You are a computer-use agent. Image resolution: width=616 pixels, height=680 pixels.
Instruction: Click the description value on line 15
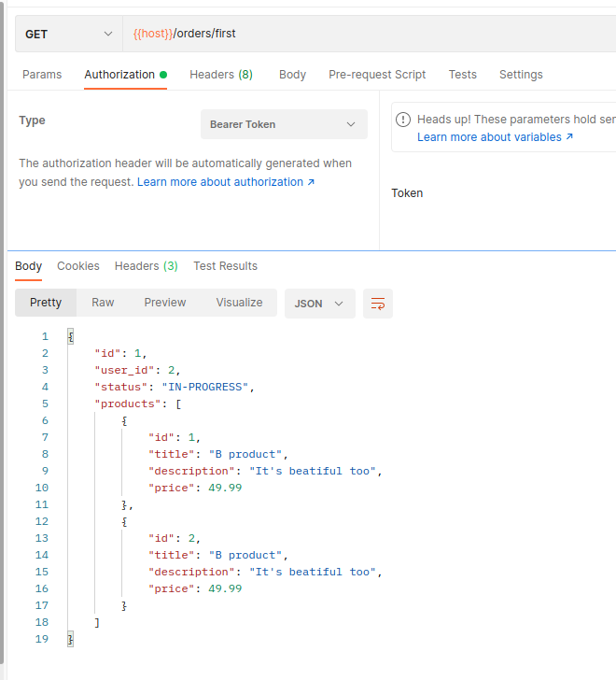tap(313, 572)
